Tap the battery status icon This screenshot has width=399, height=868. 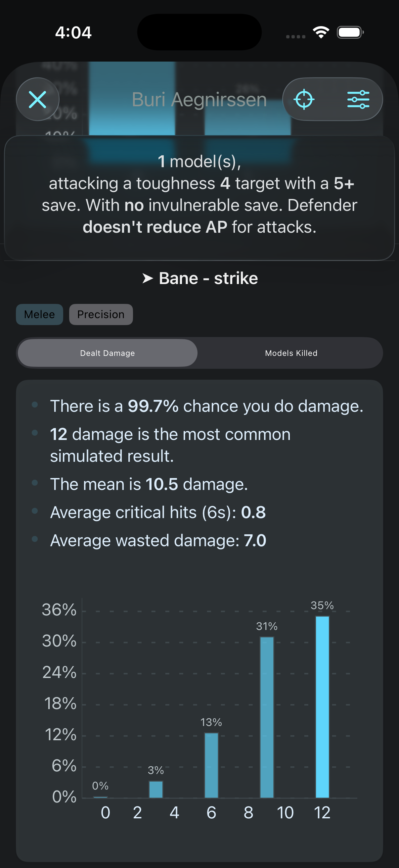pos(350,32)
